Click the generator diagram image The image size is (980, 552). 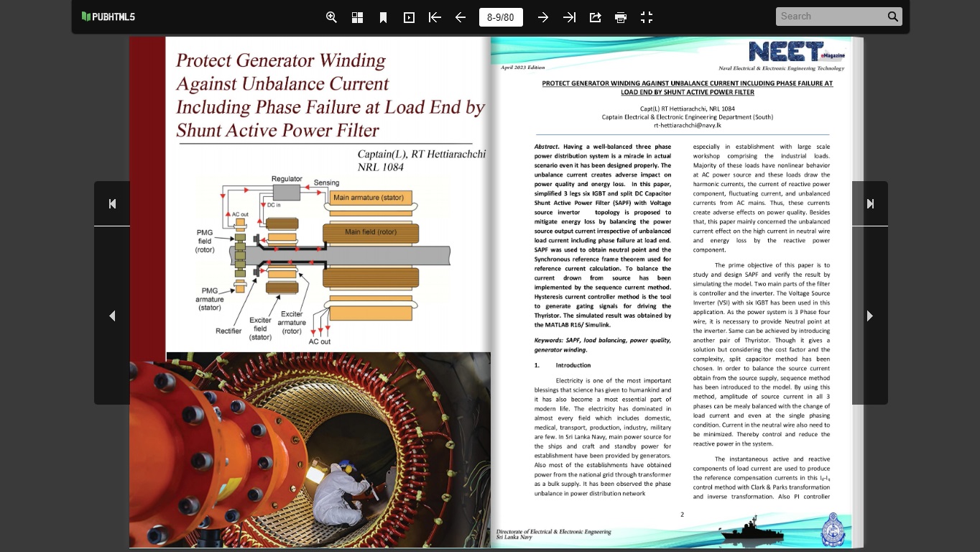pos(323,260)
